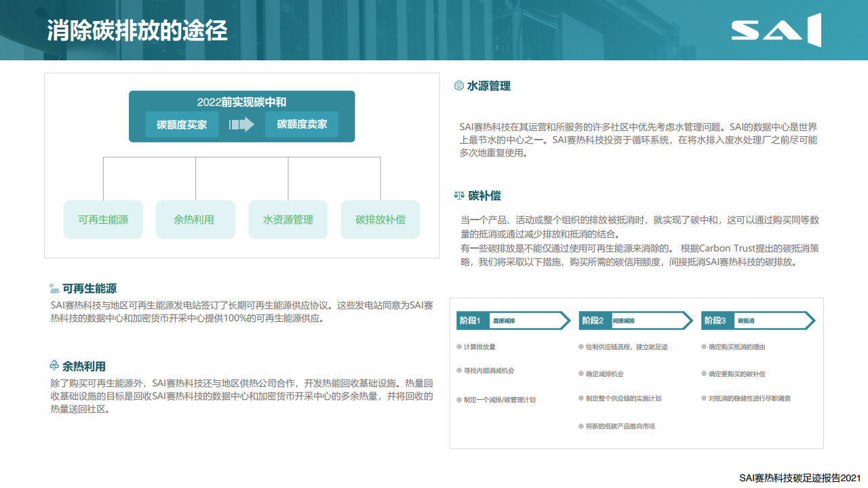Select the 阶段1 直接减排 arrow banner
The height and width of the screenshot is (488, 868).
pyautogui.click(x=513, y=321)
